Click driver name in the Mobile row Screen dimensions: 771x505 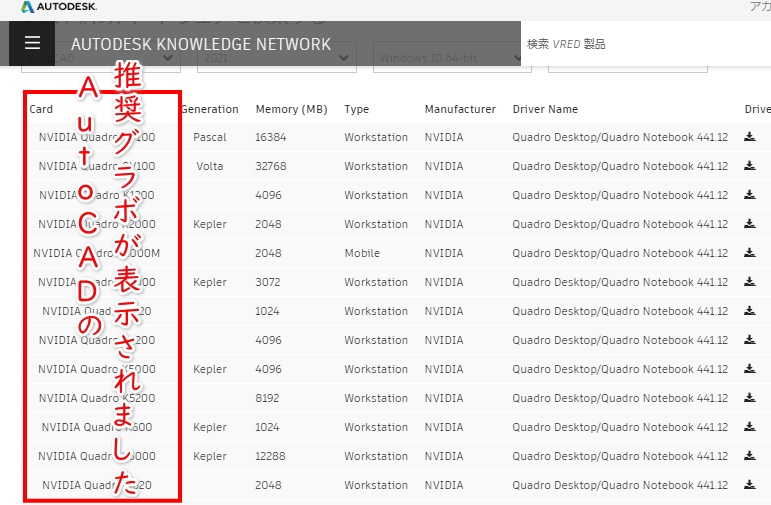coord(620,253)
